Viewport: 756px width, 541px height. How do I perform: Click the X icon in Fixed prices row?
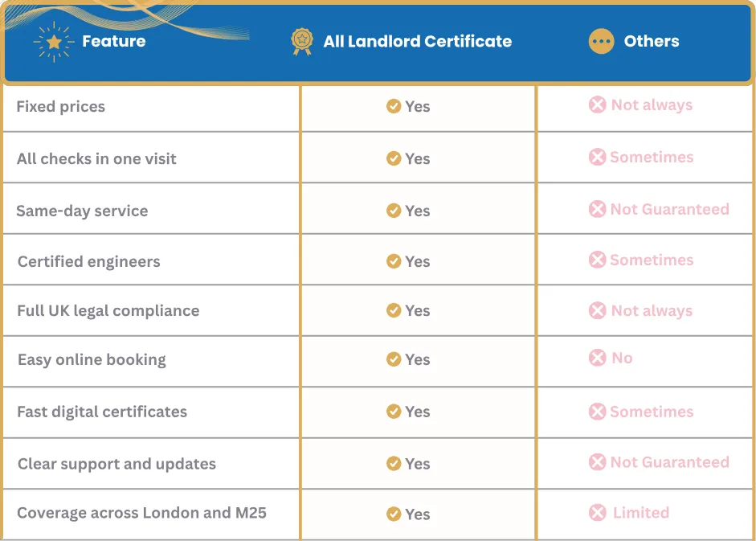coord(597,105)
